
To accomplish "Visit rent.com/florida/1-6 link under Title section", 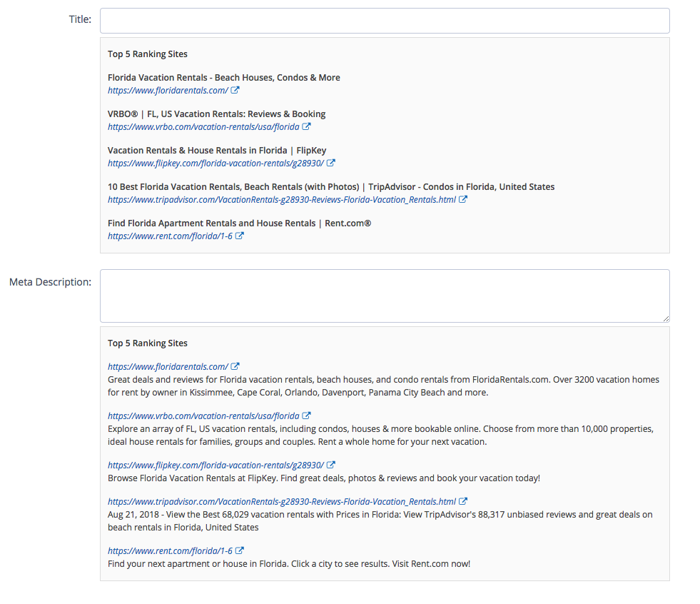I will point(170,236).
